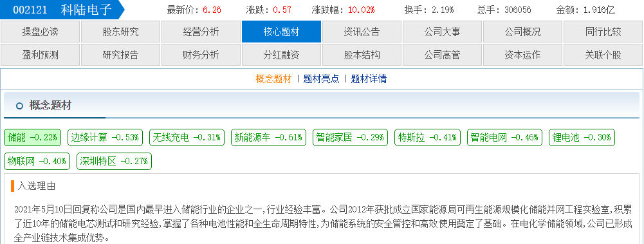The width and height of the screenshot is (644, 244).
Task: Switch to 盈利预测 tab
Action: (41, 55)
